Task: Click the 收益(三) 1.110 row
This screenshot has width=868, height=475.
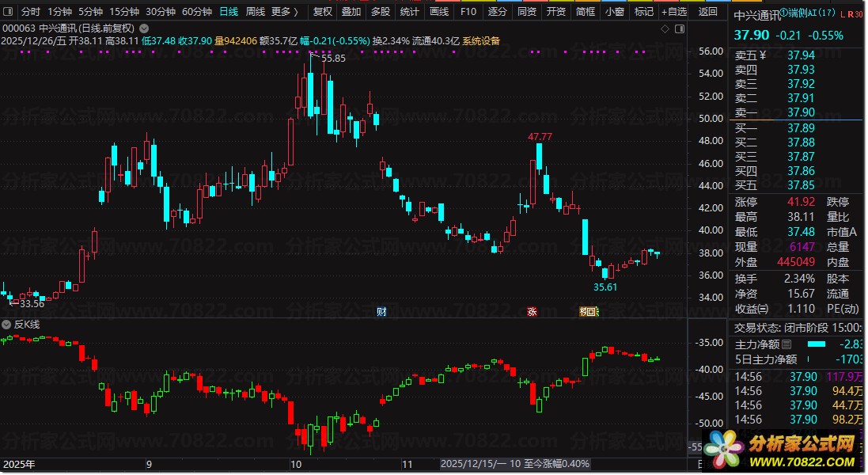Action: coord(775,309)
